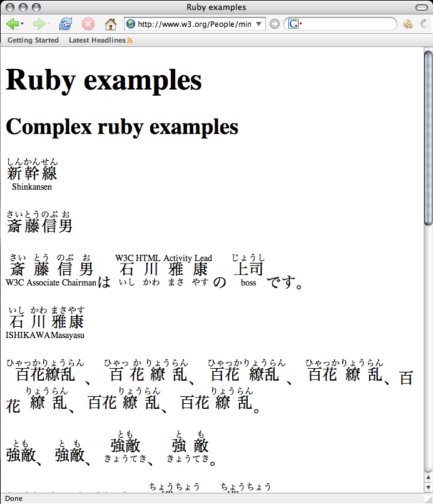Image resolution: width=433 pixels, height=504 pixels.
Task: Expand the address bar URL history dropdown
Action: [258, 24]
